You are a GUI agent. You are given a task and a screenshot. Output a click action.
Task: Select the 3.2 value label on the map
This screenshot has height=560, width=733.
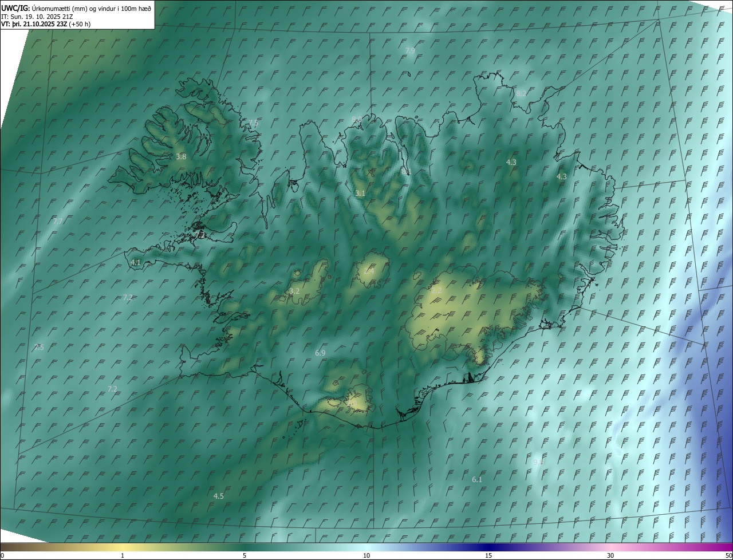pyautogui.click(x=294, y=291)
